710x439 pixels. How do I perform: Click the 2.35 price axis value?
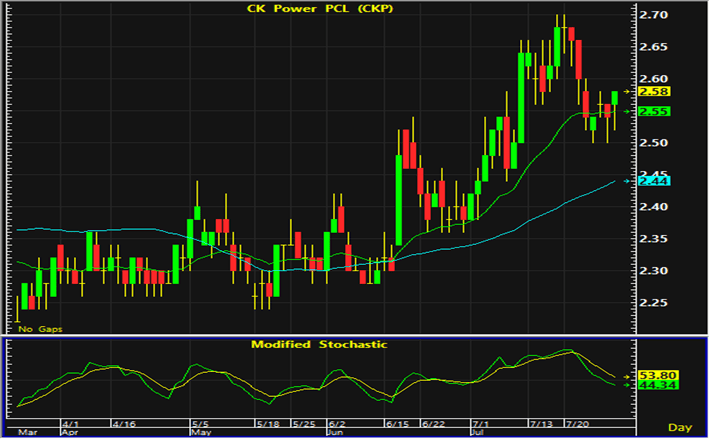(653, 239)
